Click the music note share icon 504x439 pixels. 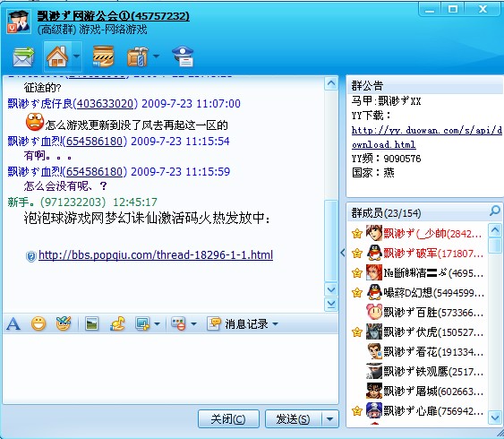click(x=117, y=323)
